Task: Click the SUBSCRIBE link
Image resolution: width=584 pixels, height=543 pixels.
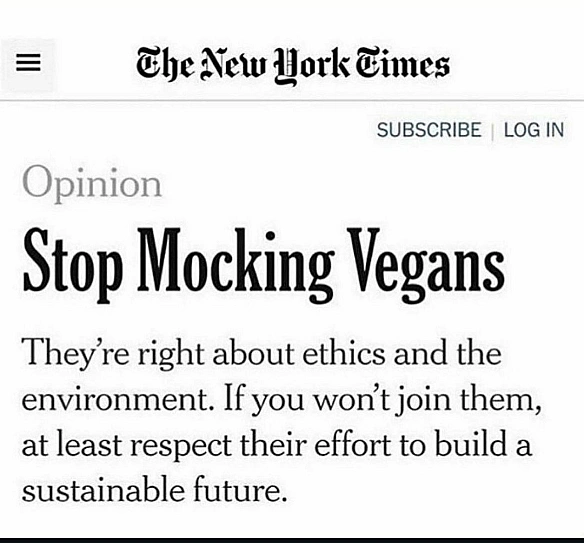Action: tap(429, 130)
